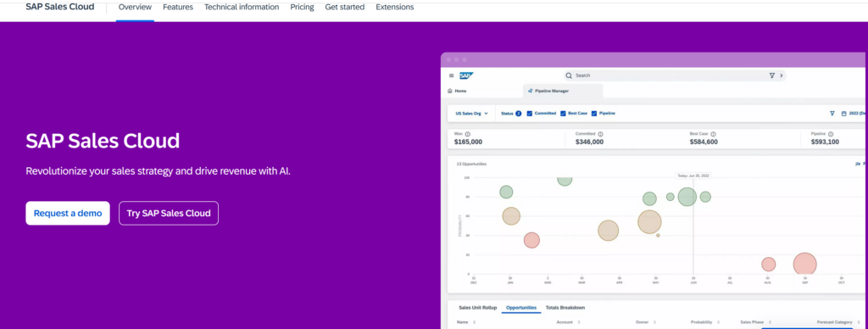Viewport: 868px width, 329px height.
Task: Select the green bubble on the Today line
Action: (687, 197)
